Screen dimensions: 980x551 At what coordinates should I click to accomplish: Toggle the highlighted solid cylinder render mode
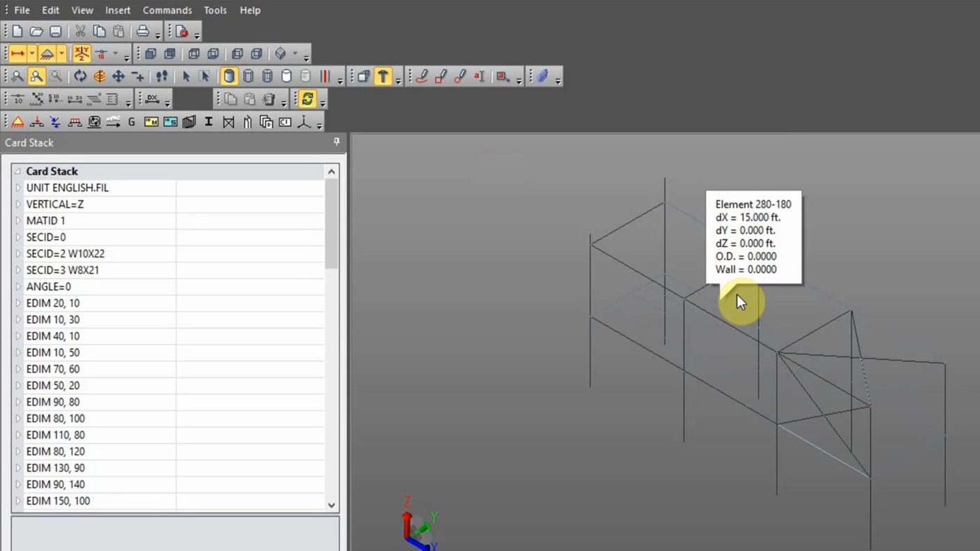tap(229, 76)
